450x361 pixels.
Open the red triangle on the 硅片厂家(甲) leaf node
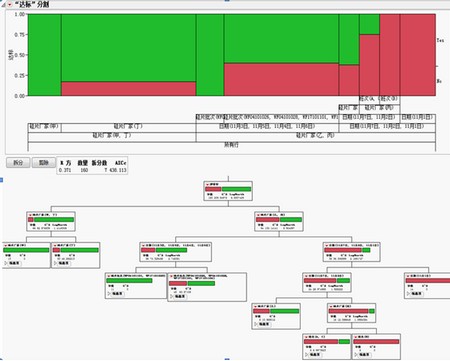tap(6, 245)
